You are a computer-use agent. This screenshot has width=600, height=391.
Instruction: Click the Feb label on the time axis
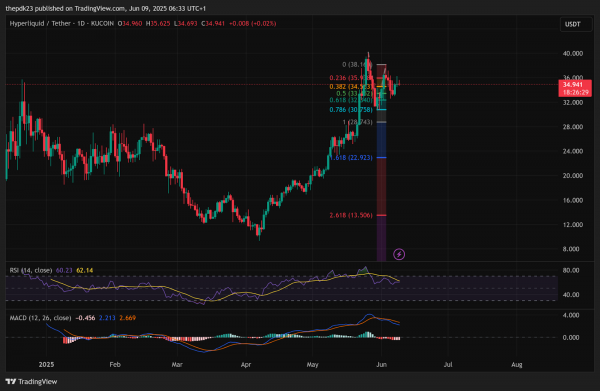click(x=115, y=365)
